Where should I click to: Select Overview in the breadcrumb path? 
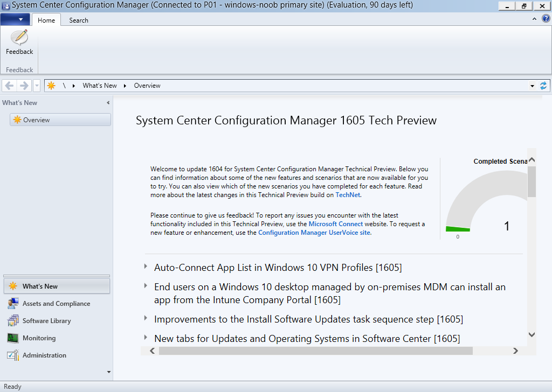pyautogui.click(x=147, y=86)
